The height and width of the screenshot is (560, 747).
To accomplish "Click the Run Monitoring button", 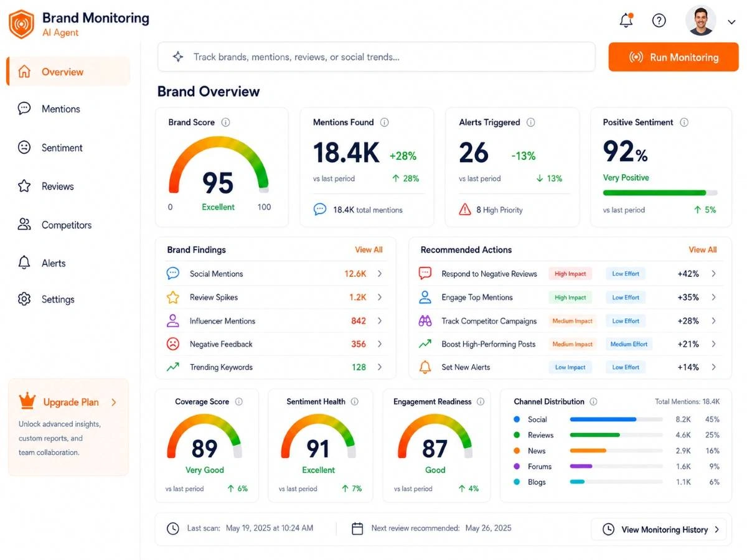I will tap(674, 57).
